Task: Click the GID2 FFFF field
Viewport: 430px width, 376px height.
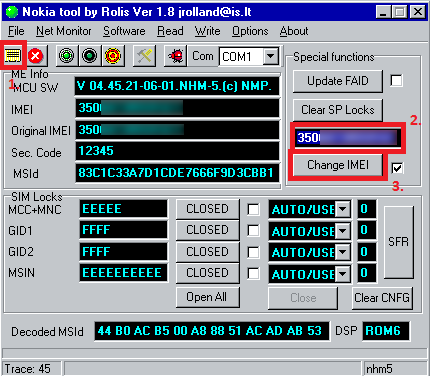Action: [x=123, y=252]
